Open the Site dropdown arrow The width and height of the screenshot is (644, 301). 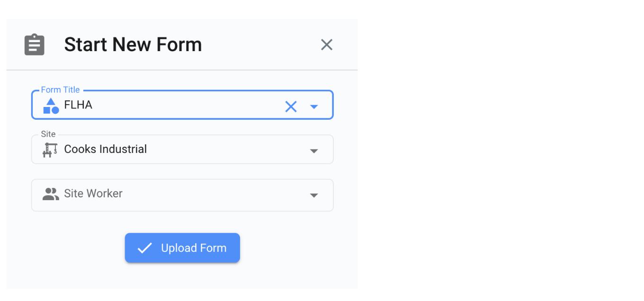[313, 151]
